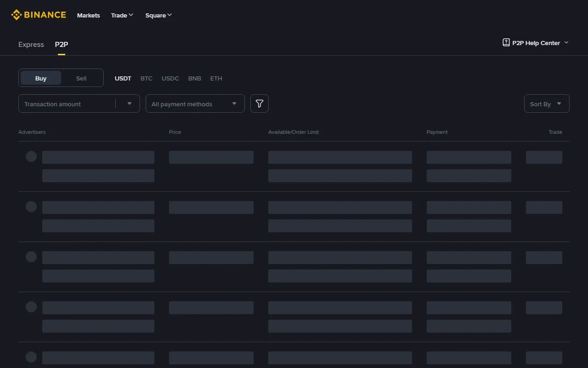588x368 pixels.
Task: Expand the Trade menu
Action: point(122,15)
